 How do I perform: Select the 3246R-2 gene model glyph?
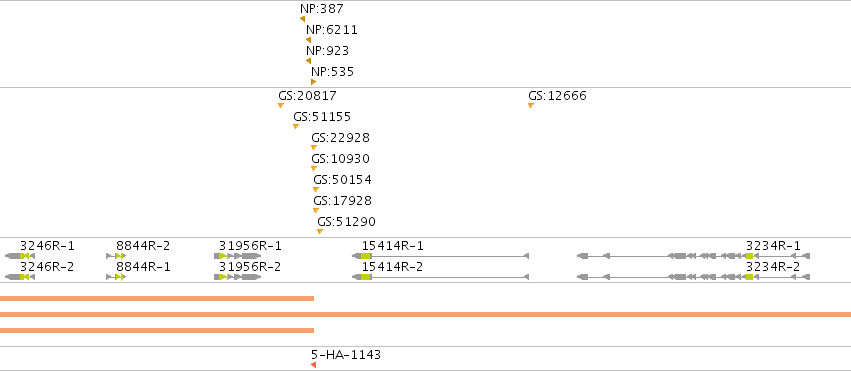click(20, 277)
